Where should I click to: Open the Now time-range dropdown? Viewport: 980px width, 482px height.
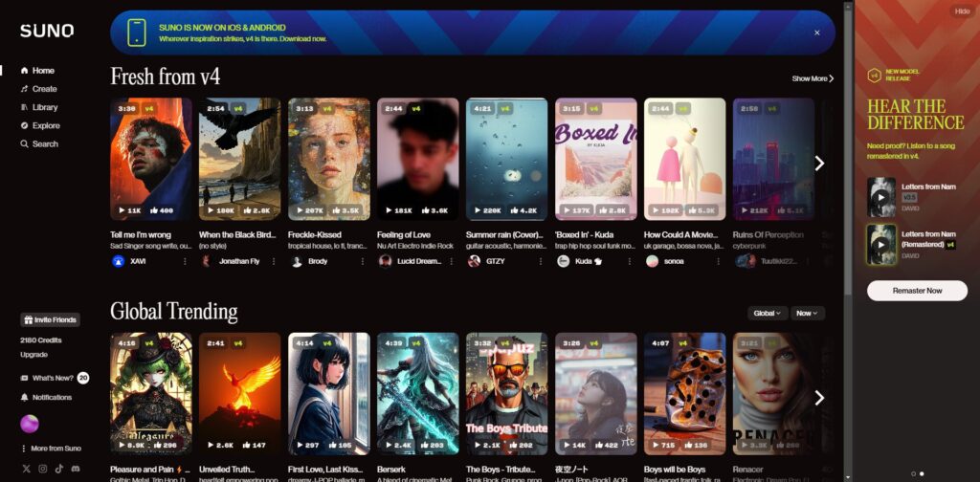[807, 313]
